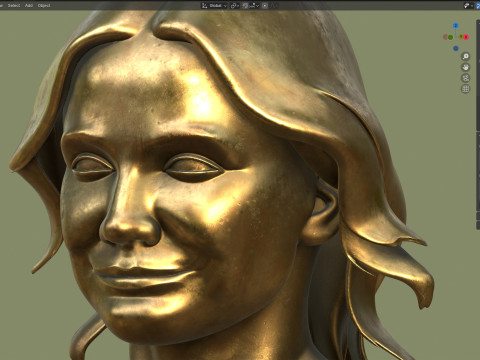Click the negative Z circle at gizmo bottom
The image size is (480, 360).
456,48
